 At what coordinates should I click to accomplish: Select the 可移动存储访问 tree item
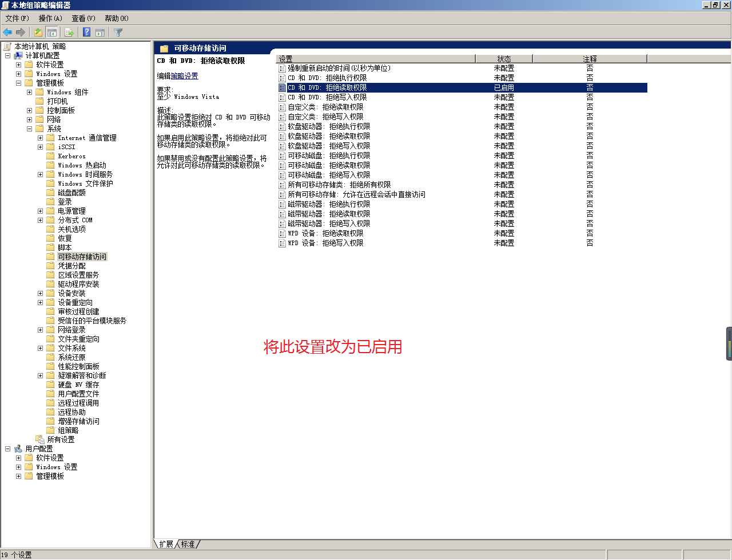(82, 257)
